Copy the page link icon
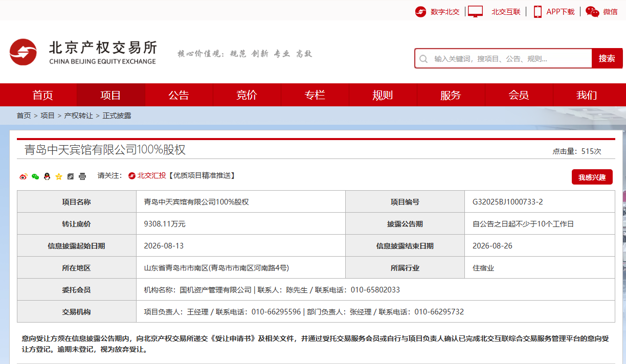Viewport: 626px width, 364px height. coord(71,176)
